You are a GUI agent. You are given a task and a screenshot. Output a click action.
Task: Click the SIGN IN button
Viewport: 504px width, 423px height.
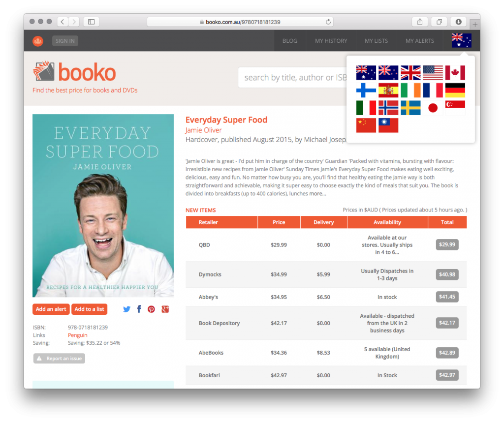[65, 41]
